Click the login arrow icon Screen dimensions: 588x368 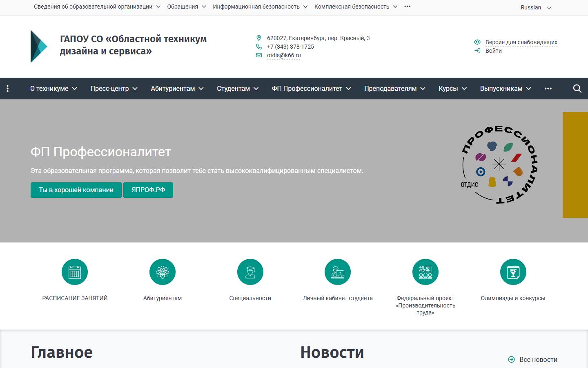click(477, 51)
